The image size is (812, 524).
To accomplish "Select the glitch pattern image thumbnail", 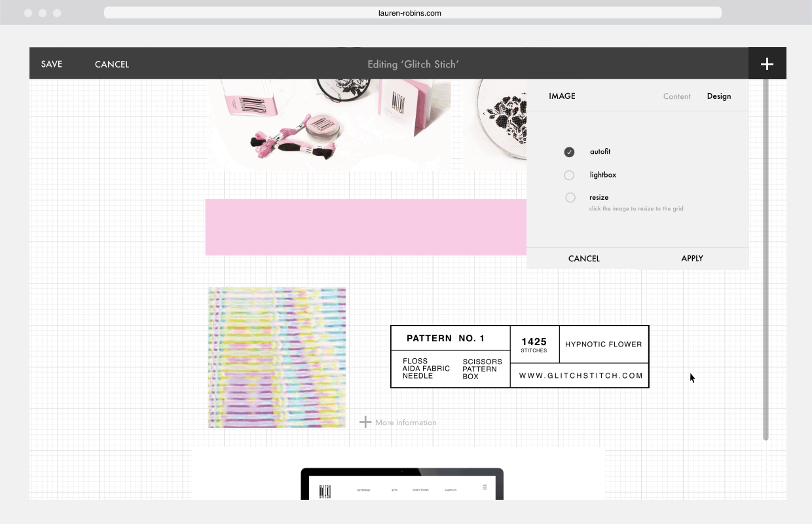I will tap(277, 357).
